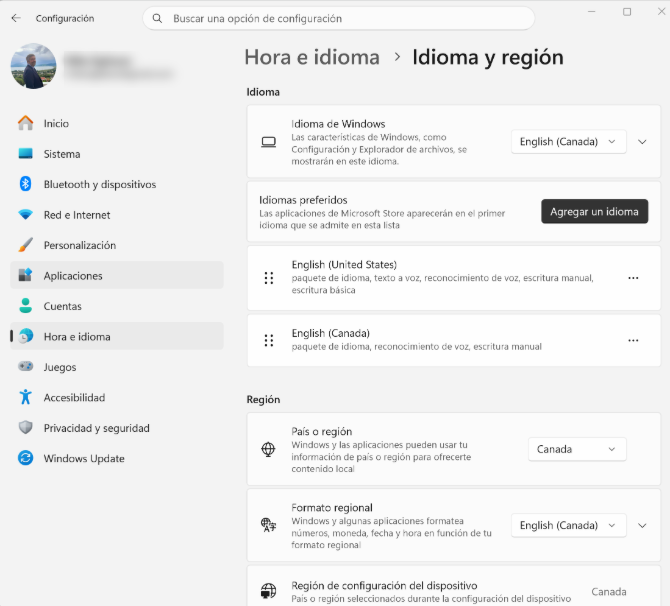Image resolution: width=670 pixels, height=606 pixels.
Task: Open Personalización settings
Action: pyautogui.click(x=117, y=245)
